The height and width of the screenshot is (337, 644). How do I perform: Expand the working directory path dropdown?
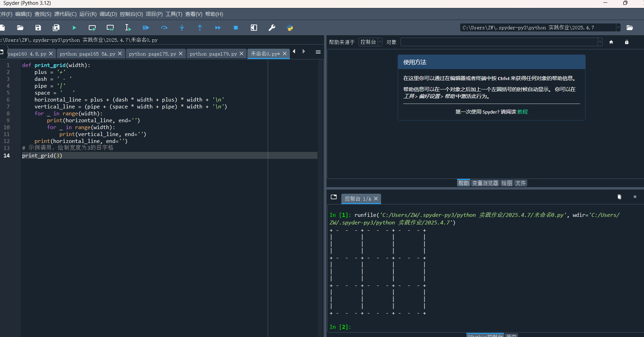618,28
